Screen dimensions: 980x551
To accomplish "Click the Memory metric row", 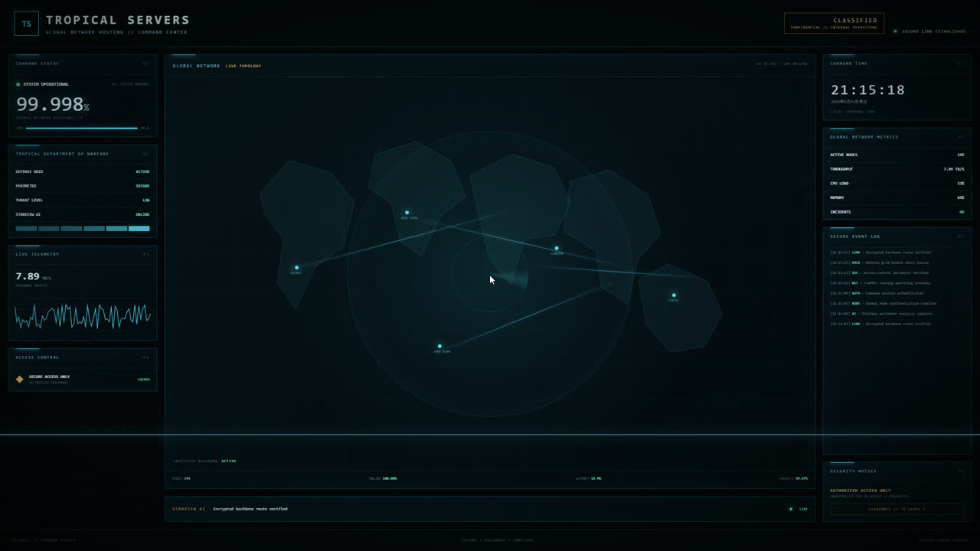I will coord(897,197).
